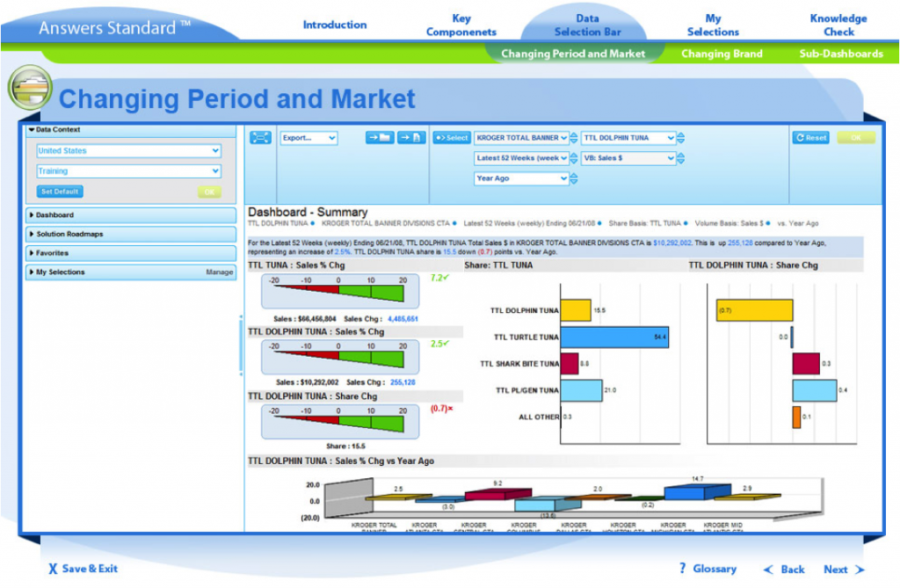This screenshot has height=588, width=900.
Task: Click the stepper arrows beside Latest 52 Weeks
Action: (x=573, y=158)
